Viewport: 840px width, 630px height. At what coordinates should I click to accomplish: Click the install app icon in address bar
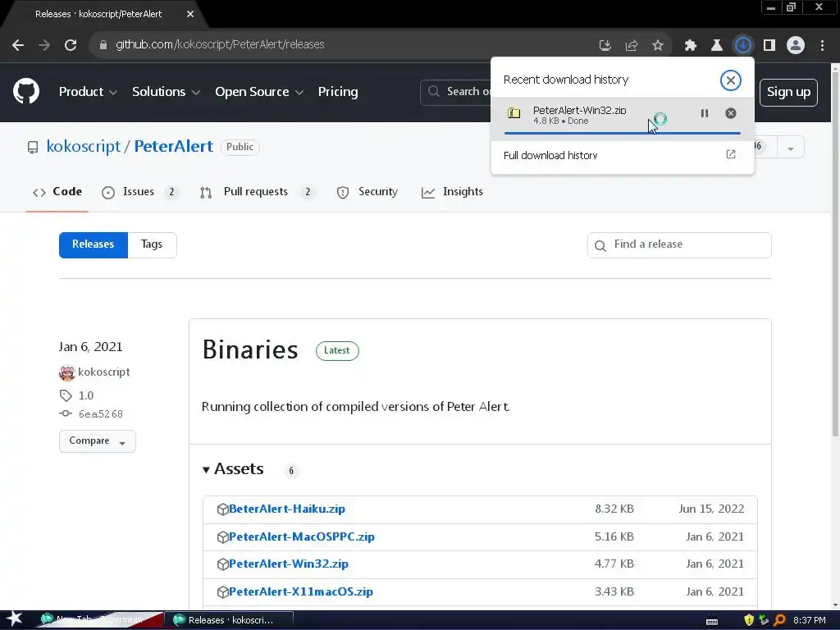point(605,45)
